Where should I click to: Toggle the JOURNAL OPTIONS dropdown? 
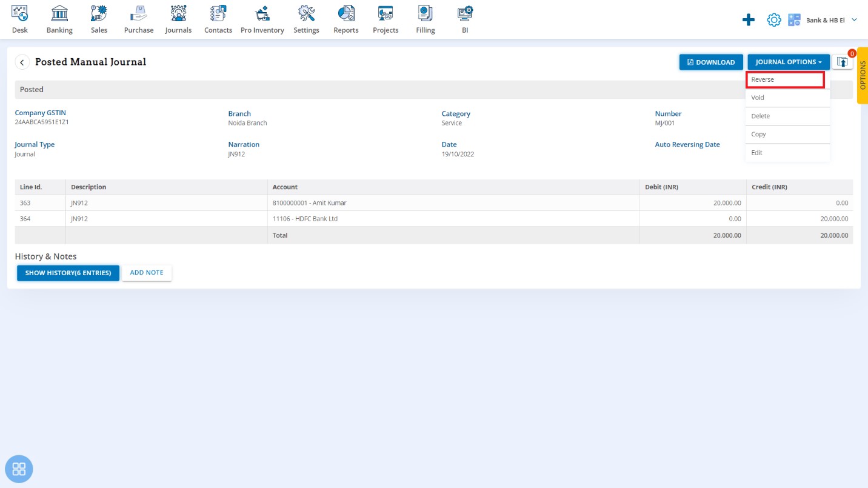pyautogui.click(x=789, y=62)
